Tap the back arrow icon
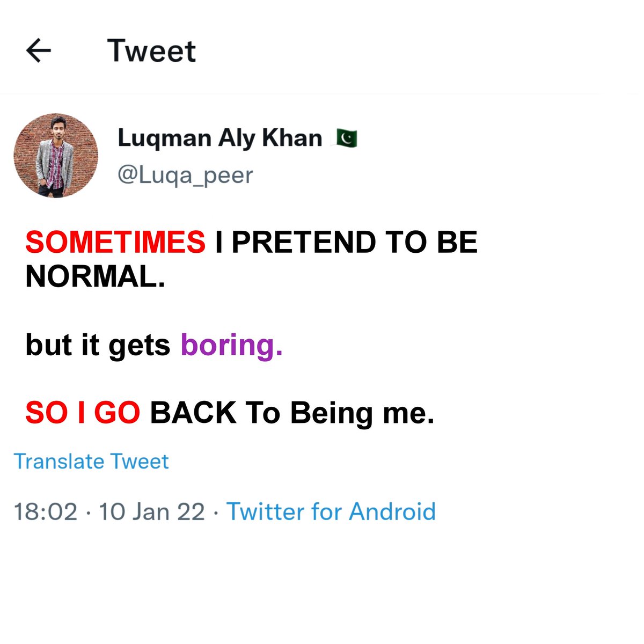This screenshot has width=644, height=644. (39, 51)
